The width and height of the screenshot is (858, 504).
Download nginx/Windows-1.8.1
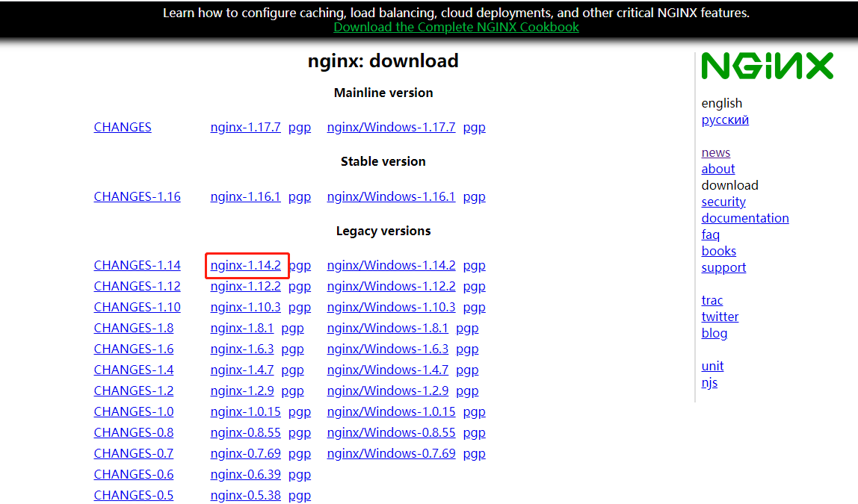(x=387, y=328)
